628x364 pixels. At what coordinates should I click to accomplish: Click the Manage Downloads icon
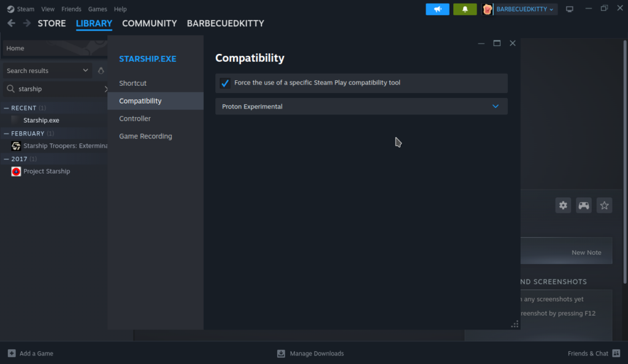pos(281,354)
